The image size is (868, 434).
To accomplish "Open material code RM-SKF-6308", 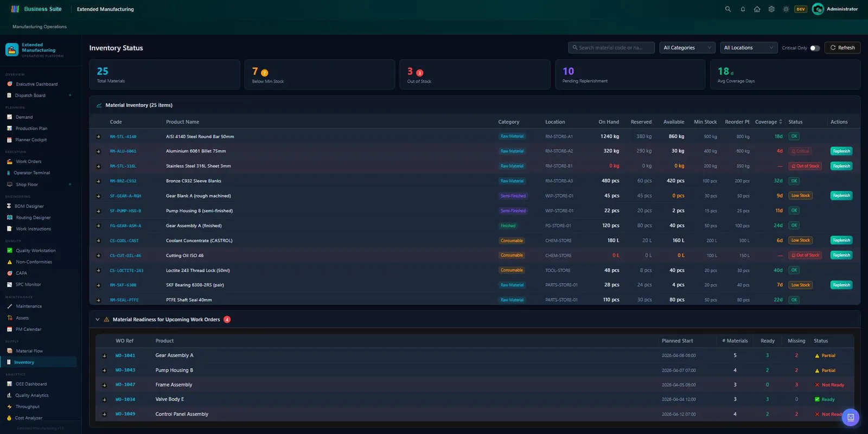I will (x=123, y=285).
